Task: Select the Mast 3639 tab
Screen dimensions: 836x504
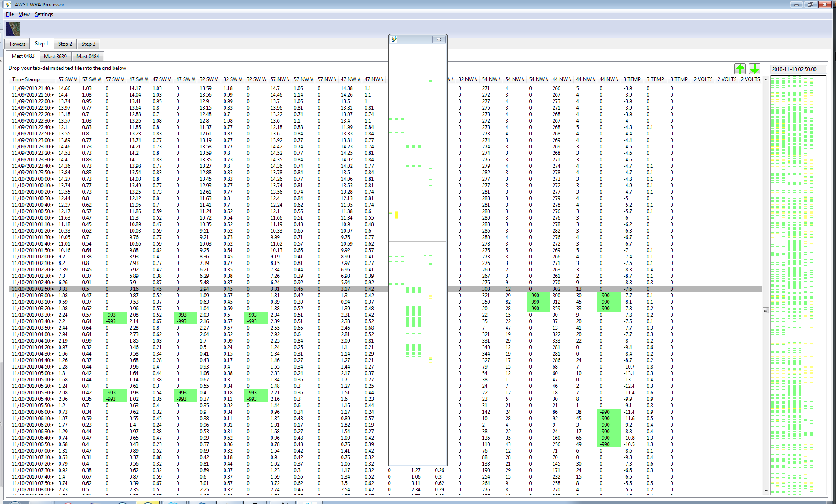Action: click(x=55, y=57)
